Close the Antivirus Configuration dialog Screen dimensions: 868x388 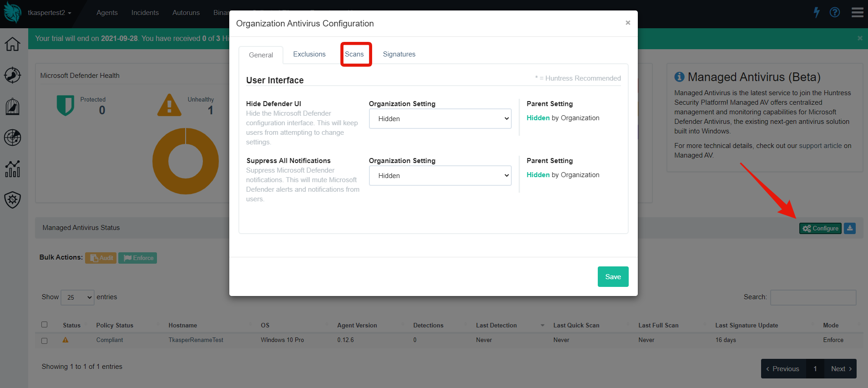(628, 23)
